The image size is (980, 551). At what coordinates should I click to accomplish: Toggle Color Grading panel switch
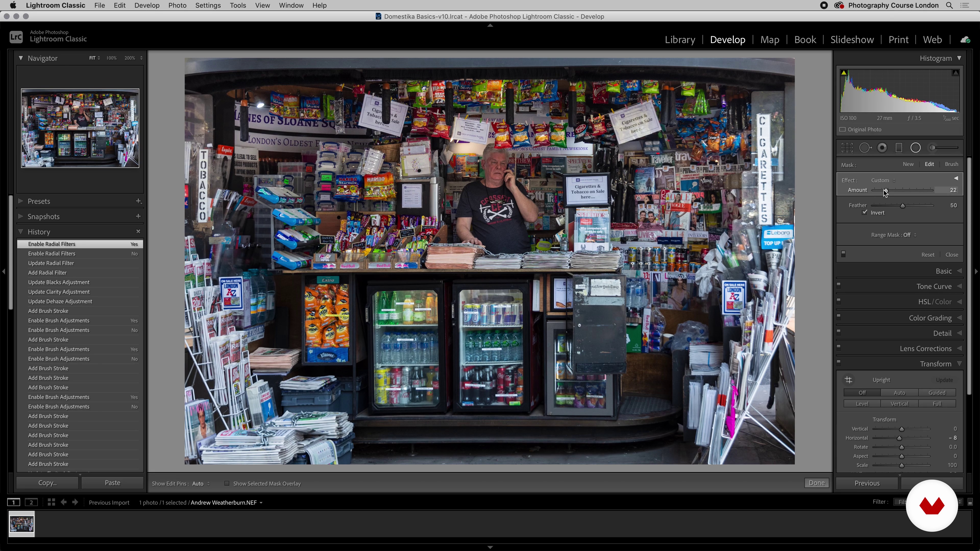pos(838,316)
